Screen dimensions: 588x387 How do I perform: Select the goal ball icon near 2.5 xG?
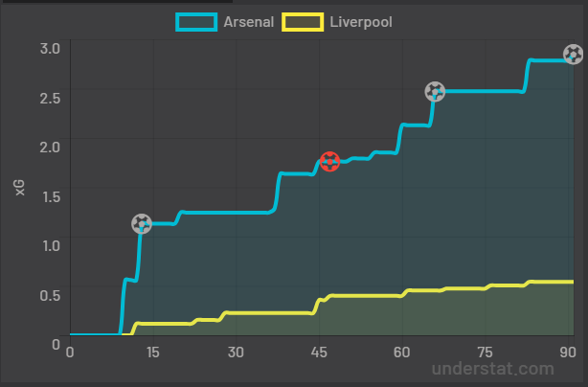pos(435,92)
